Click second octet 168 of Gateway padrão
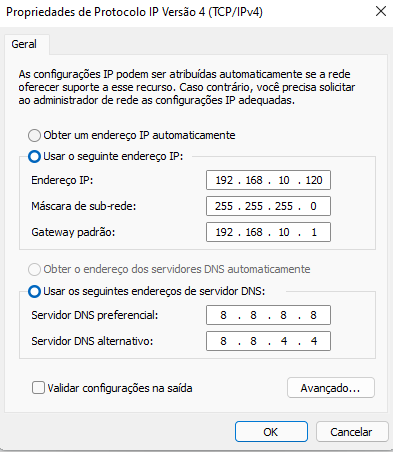The height and width of the screenshot is (452, 393). [x=254, y=232]
